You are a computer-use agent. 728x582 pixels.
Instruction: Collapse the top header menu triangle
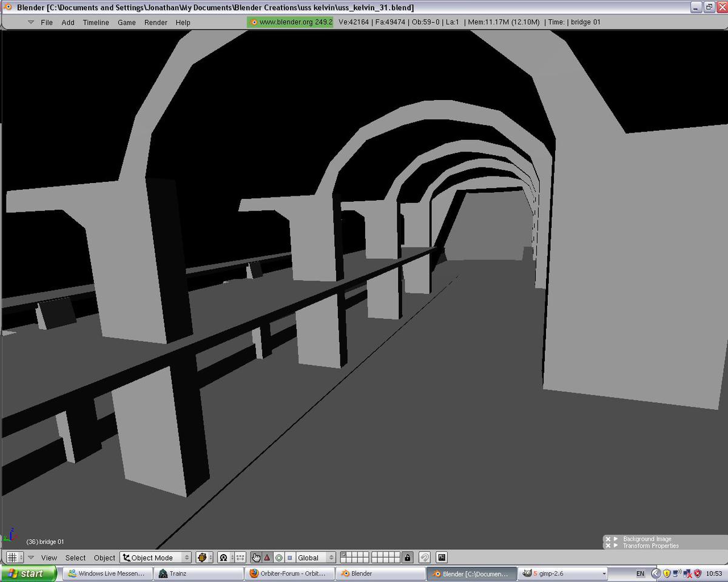click(31, 22)
